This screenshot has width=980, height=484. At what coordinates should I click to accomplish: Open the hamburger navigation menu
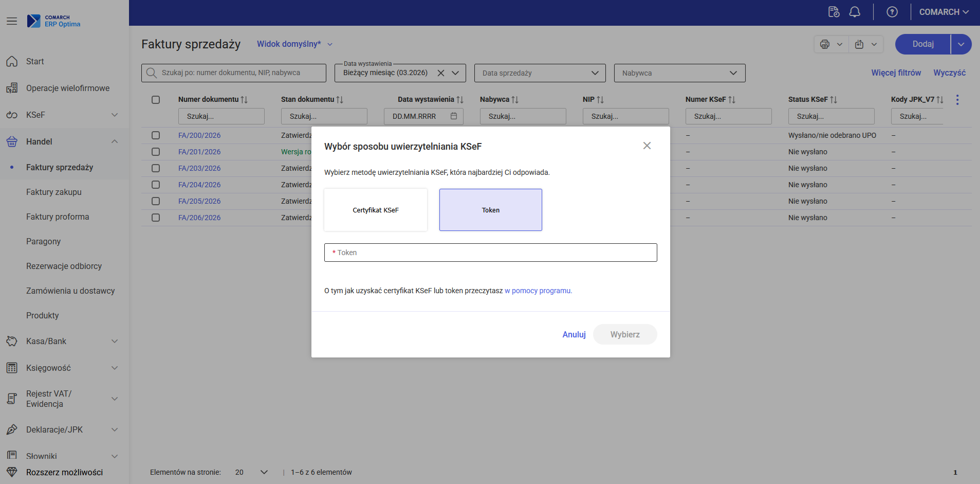click(12, 21)
